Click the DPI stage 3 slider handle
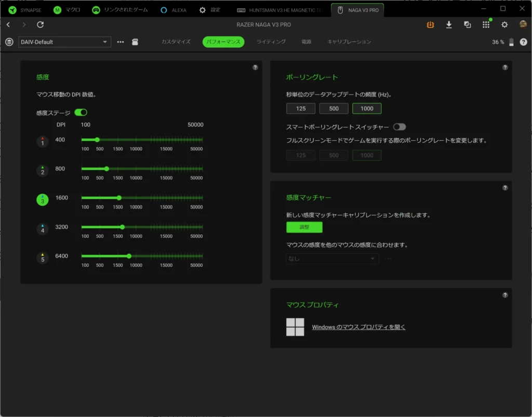 (x=119, y=198)
